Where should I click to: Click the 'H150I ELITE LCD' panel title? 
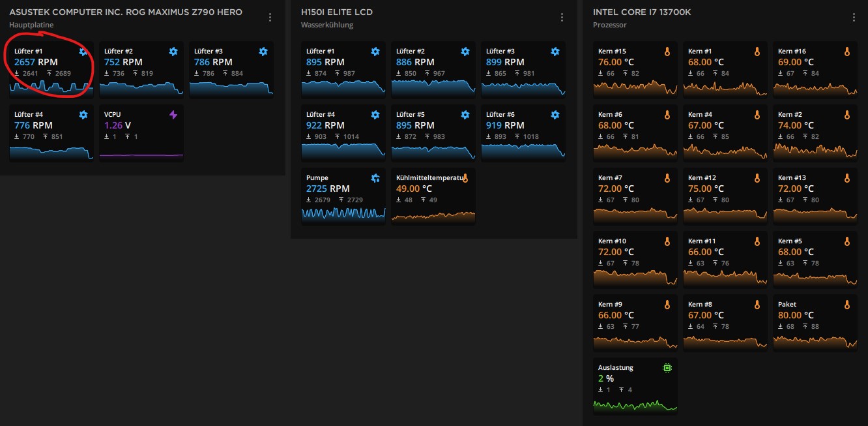pyautogui.click(x=337, y=12)
